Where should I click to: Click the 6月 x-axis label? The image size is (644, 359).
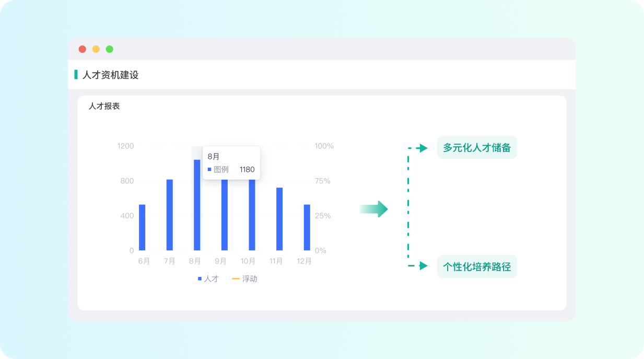coord(144,261)
